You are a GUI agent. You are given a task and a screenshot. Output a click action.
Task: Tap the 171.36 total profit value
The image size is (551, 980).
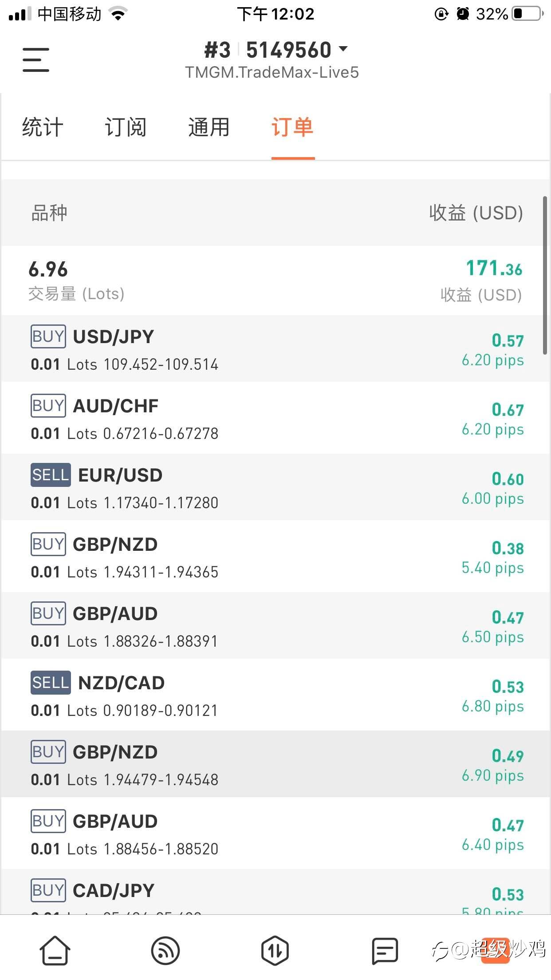coord(494,269)
